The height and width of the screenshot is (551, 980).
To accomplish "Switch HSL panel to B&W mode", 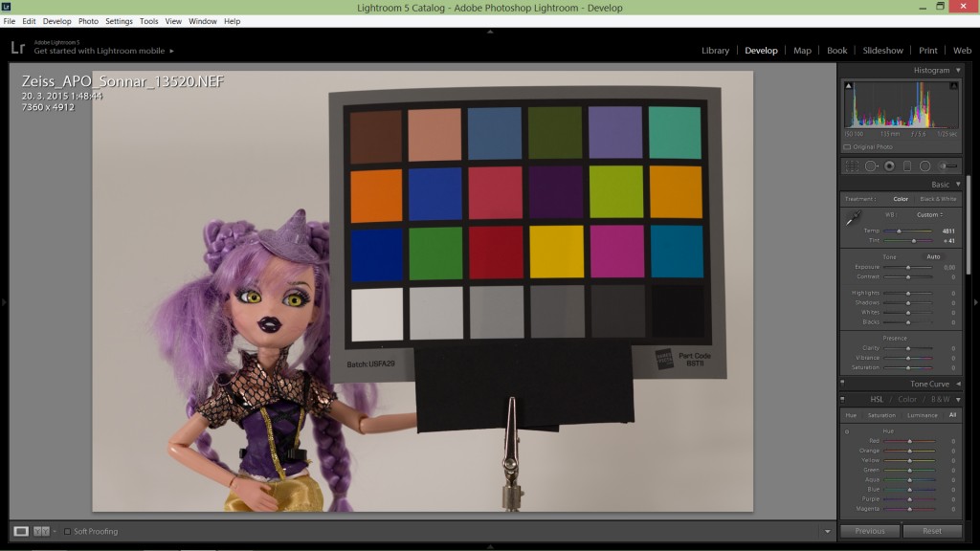I will point(940,400).
